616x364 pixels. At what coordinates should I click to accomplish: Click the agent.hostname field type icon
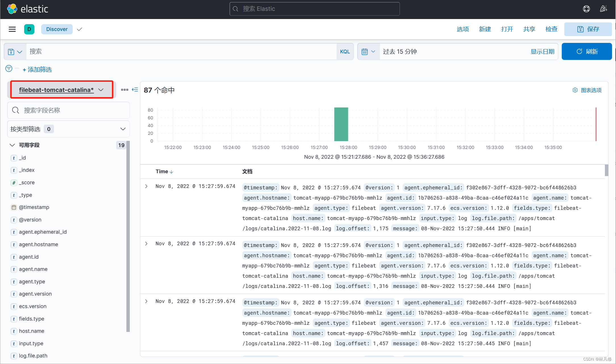(14, 244)
